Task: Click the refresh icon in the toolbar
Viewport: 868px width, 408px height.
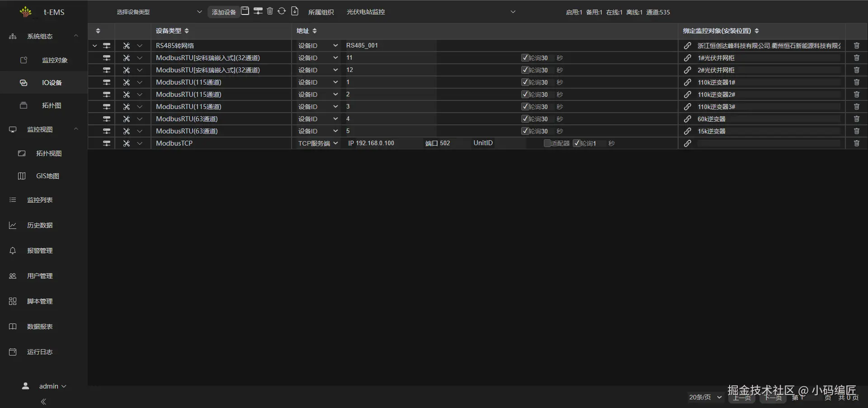Action: pyautogui.click(x=282, y=11)
